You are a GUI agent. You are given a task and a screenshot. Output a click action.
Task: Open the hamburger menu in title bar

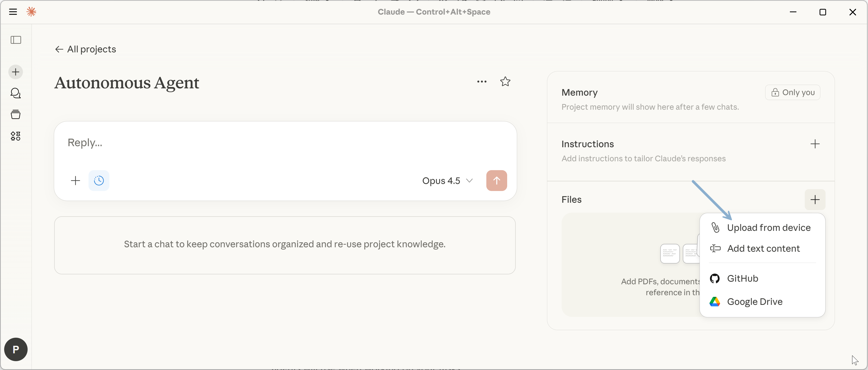13,12
